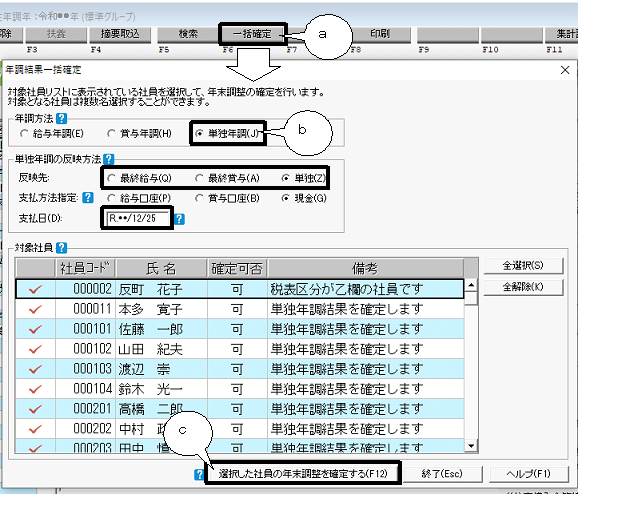Open help for 単独年調の反映方法 section
This screenshot has height=525, width=618.
click(x=108, y=159)
